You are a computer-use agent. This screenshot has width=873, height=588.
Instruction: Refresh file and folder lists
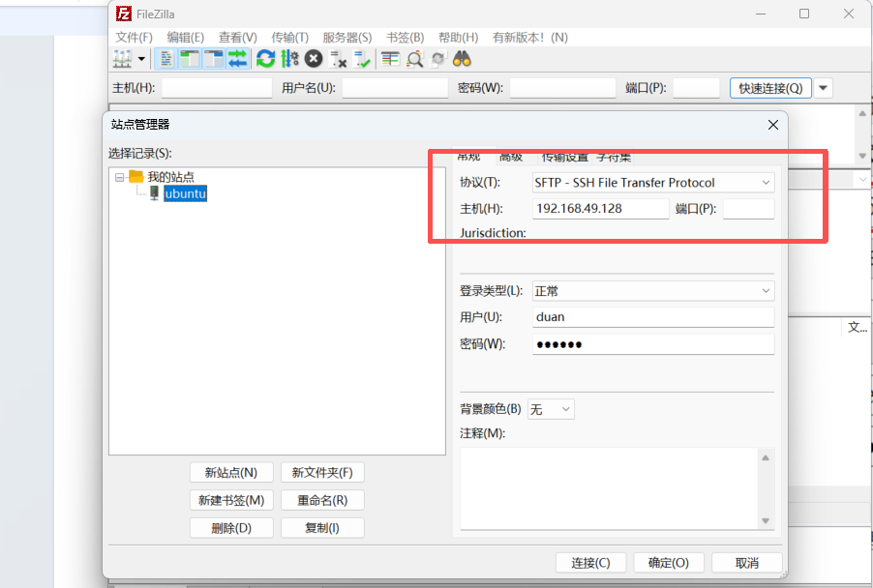pos(265,58)
